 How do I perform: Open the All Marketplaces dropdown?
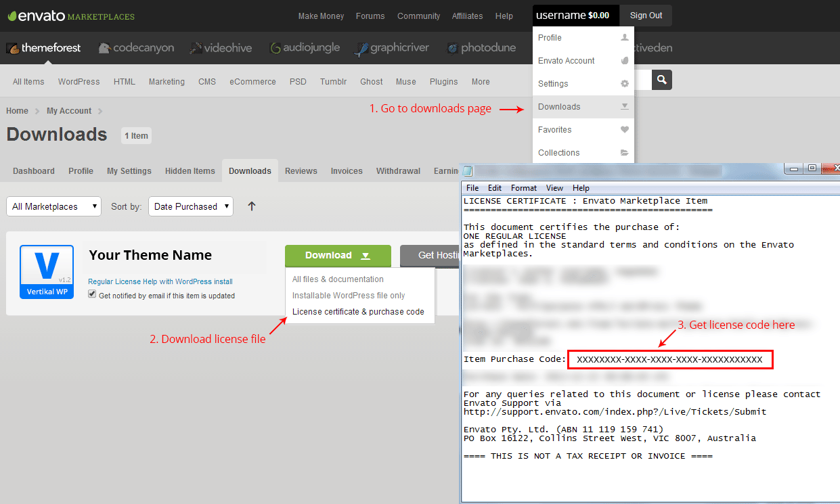coord(53,206)
